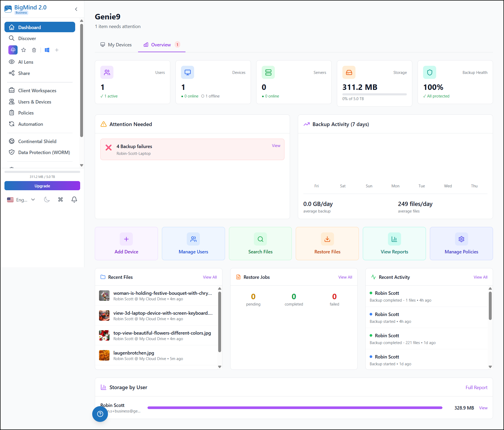Open the help question mark bubble
This screenshot has width=504, height=430.
tap(100, 414)
